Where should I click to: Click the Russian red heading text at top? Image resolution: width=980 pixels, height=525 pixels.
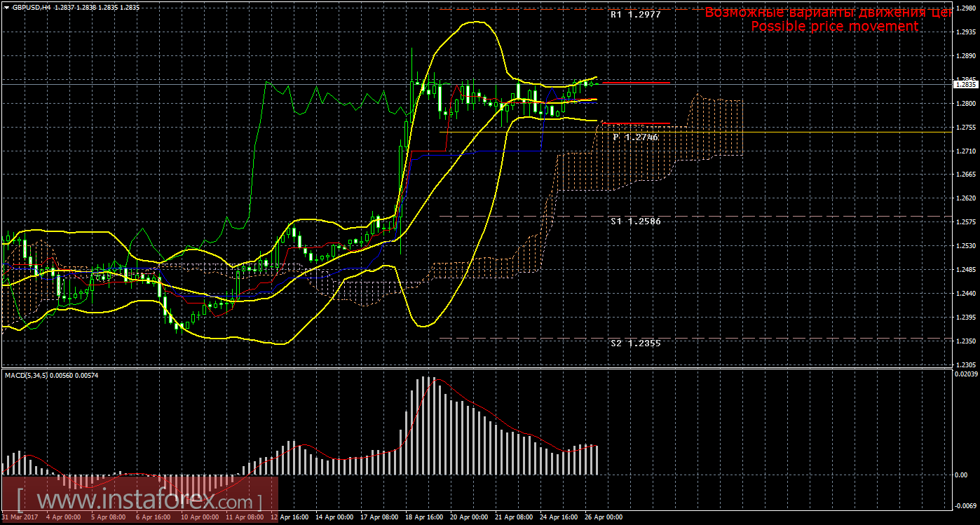[x=829, y=12]
